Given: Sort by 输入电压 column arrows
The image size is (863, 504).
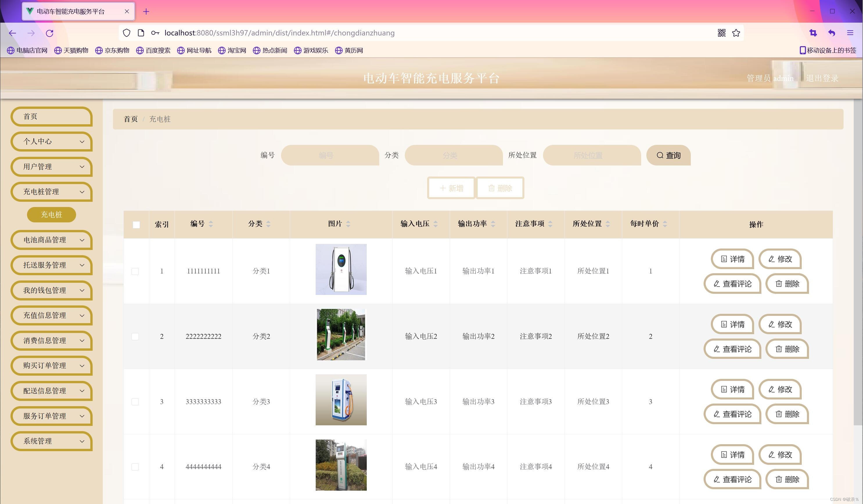Looking at the screenshot, I should click(x=435, y=224).
